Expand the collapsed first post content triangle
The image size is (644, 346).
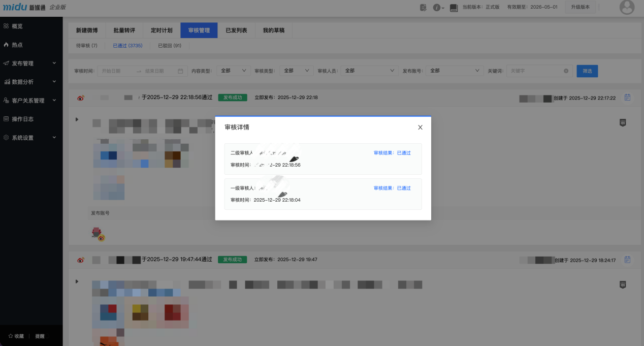coord(77,119)
